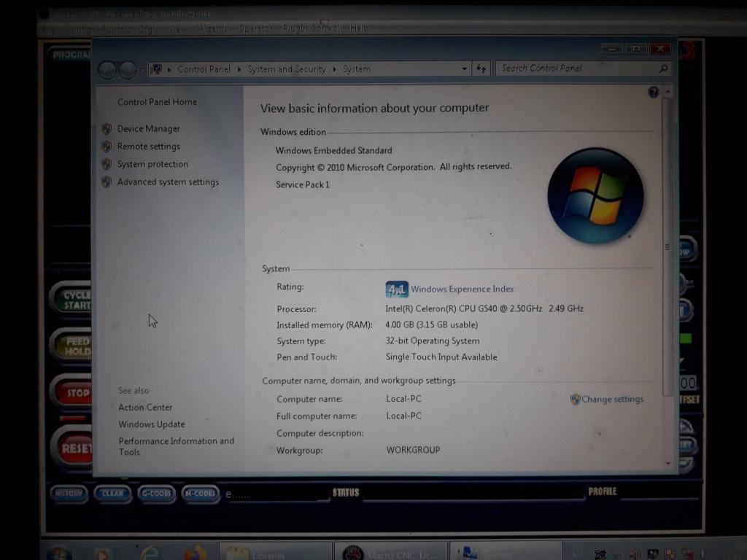Click the Windows Experience Index rating badge
Image resolution: width=747 pixels, height=560 pixels.
(x=396, y=289)
